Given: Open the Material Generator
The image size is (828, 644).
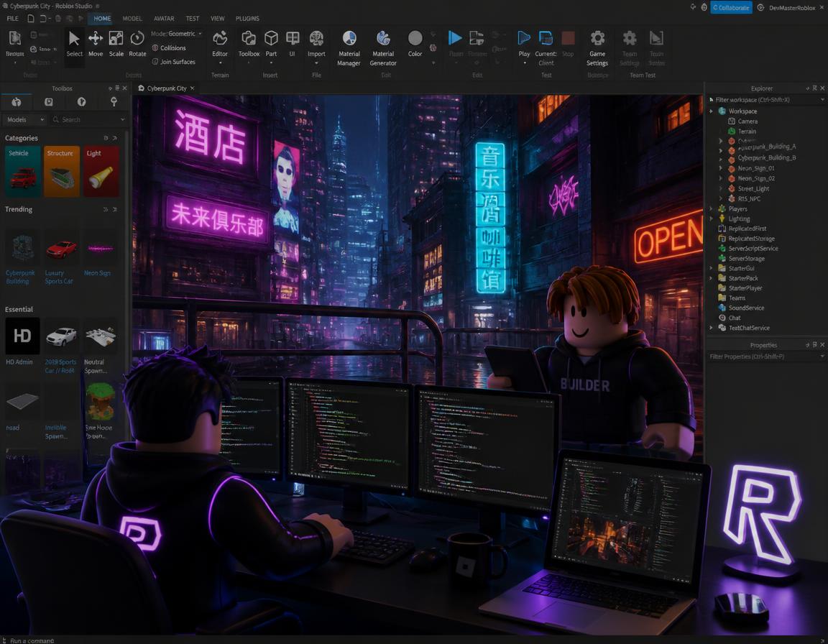Looking at the screenshot, I should [383, 48].
